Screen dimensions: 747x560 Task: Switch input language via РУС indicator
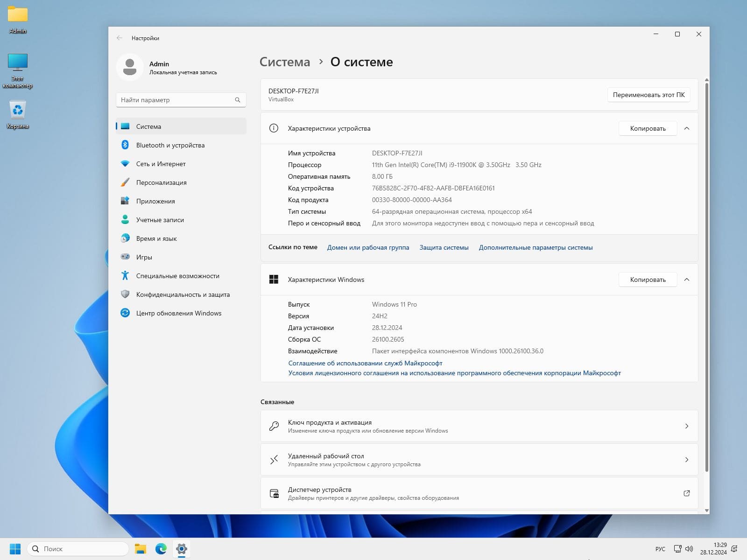pyautogui.click(x=660, y=549)
